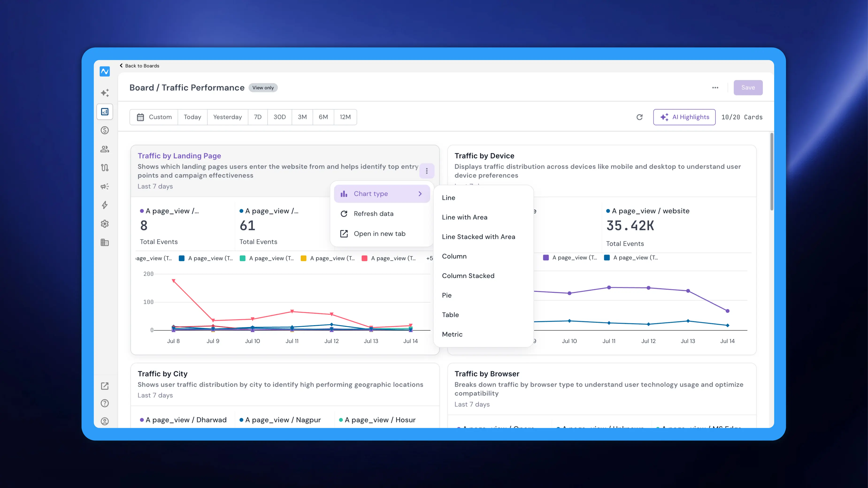Toggle the purple legend swatch in Device chart
Viewport: 868px width, 488px height.
click(x=546, y=258)
